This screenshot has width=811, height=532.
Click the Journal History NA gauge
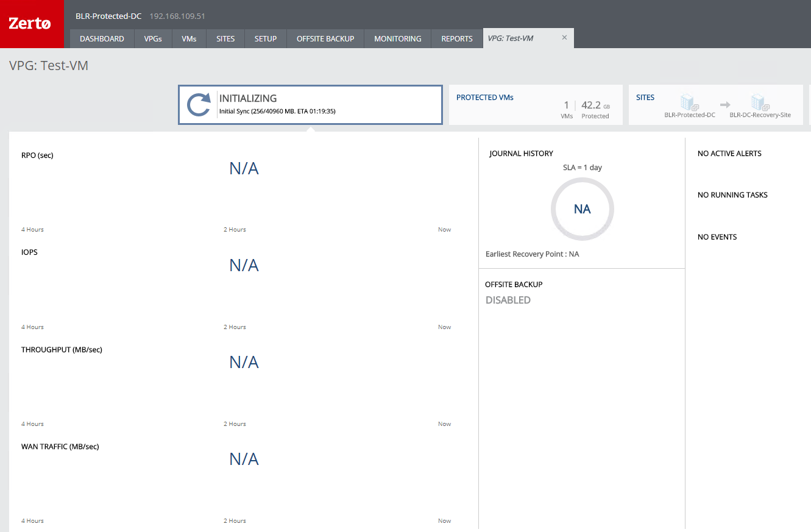point(582,209)
